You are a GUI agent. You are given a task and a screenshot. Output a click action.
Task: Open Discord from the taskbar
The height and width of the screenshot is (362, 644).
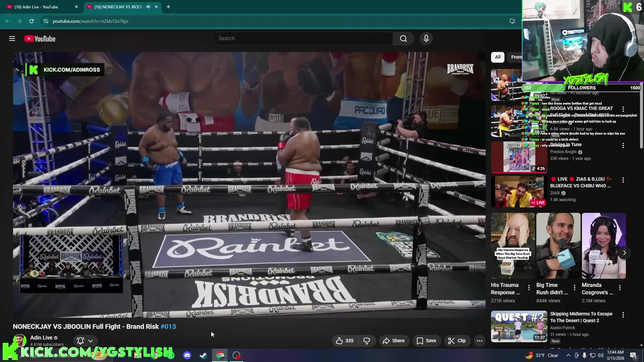click(187, 355)
